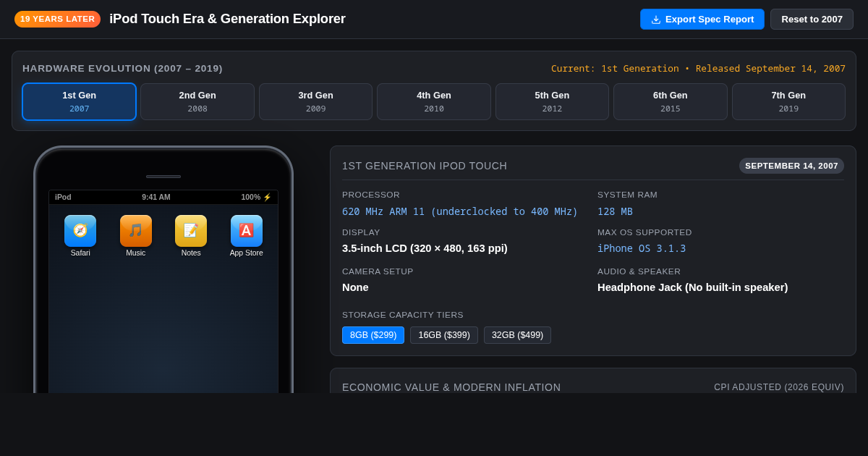Image resolution: width=868 pixels, height=456 pixels.
Task: Click the 9:41 AM time on the iPod screen
Action: 156,197
